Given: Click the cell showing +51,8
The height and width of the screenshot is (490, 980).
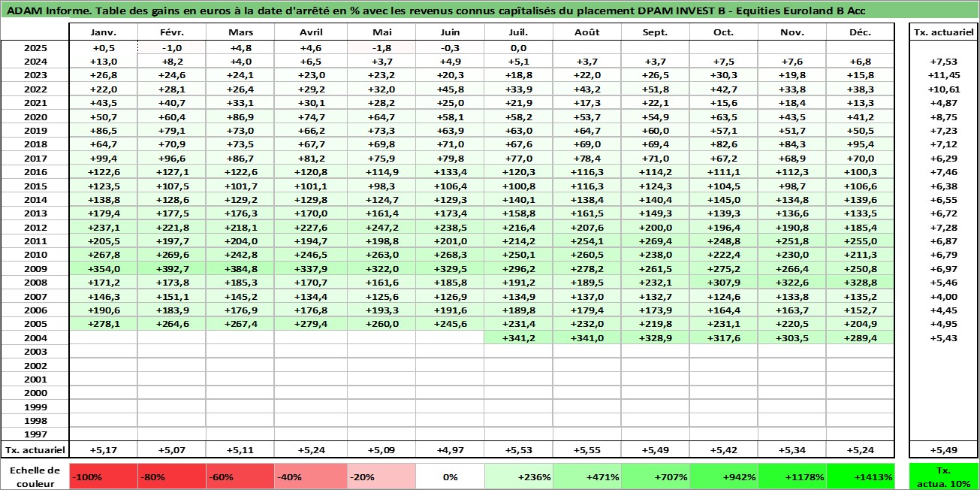Looking at the screenshot, I should click(x=655, y=89).
